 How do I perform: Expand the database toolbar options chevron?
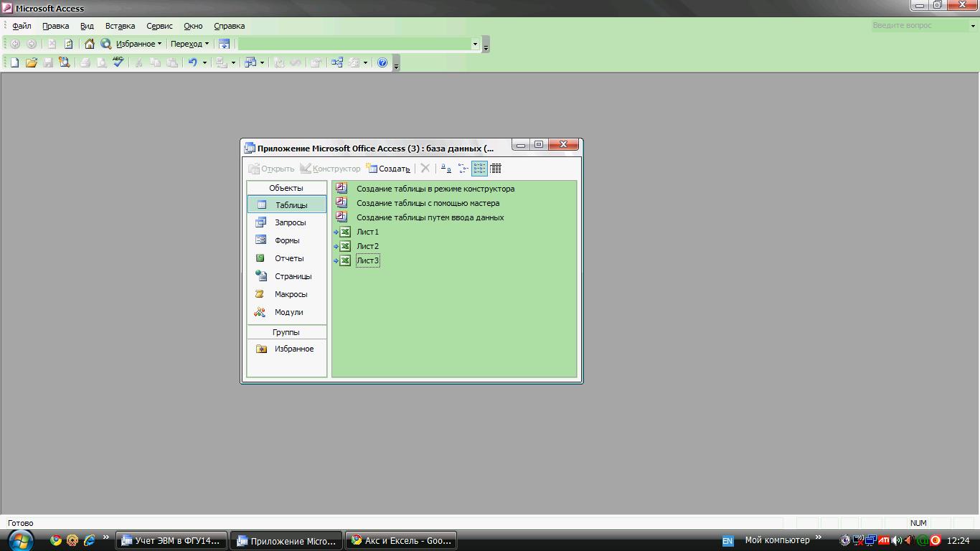[396, 63]
